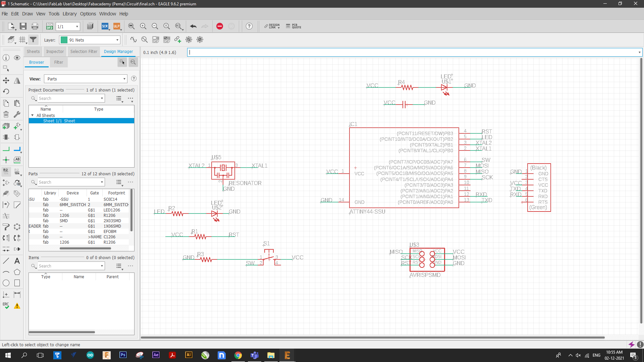This screenshot has height=362, width=644.
Task: Click the Print icon
Action: (35, 26)
